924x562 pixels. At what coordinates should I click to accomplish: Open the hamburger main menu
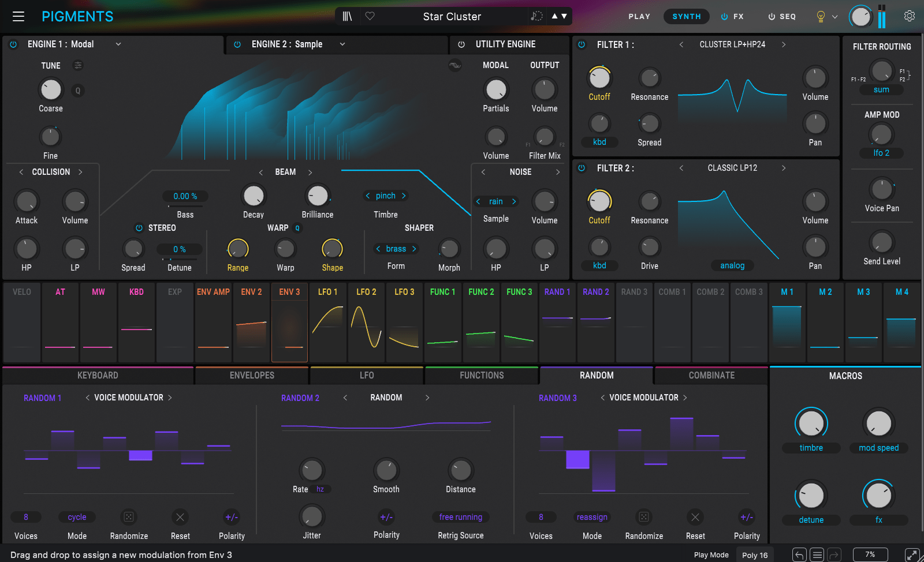point(18,16)
